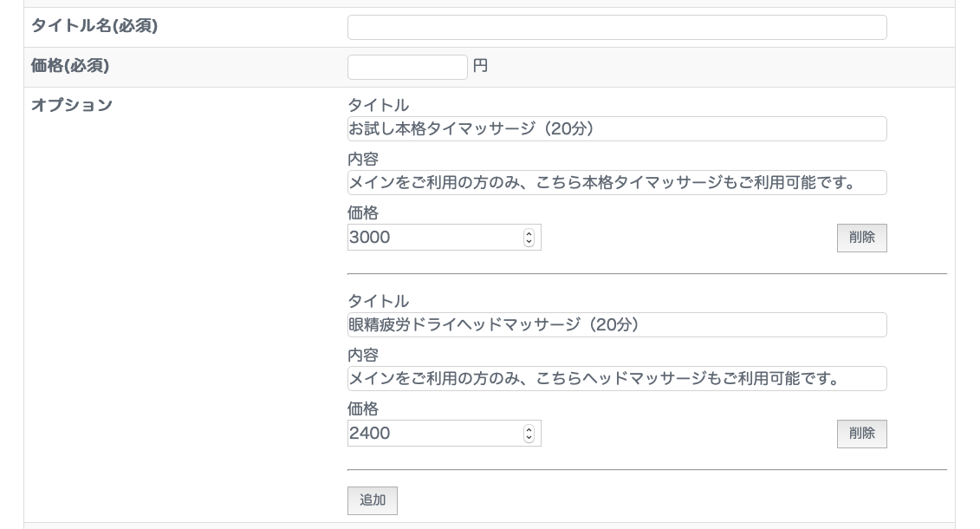Decrease the 2400 price with down arrow

pyautogui.click(x=529, y=438)
